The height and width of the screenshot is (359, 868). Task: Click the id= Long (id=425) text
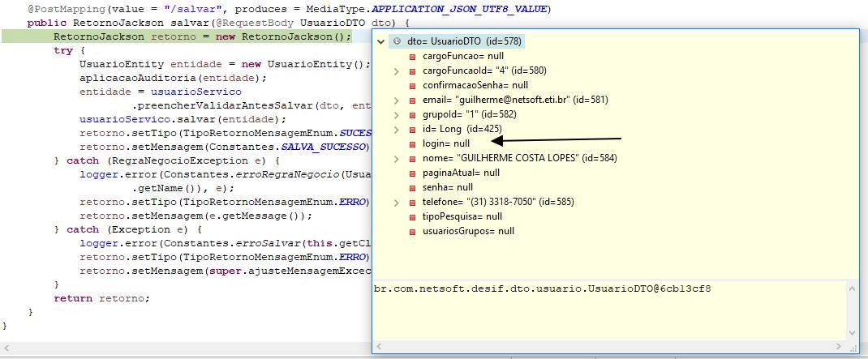(462, 129)
